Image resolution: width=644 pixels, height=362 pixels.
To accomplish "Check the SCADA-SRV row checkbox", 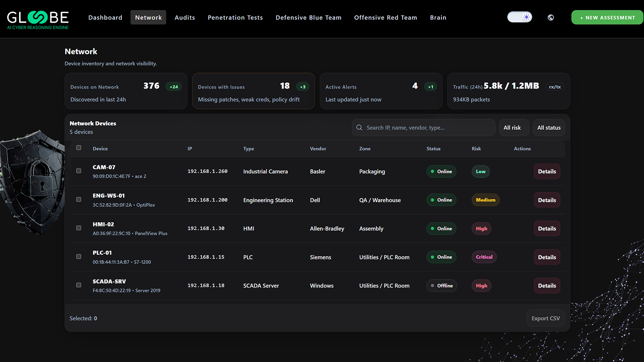I will 78,285.
